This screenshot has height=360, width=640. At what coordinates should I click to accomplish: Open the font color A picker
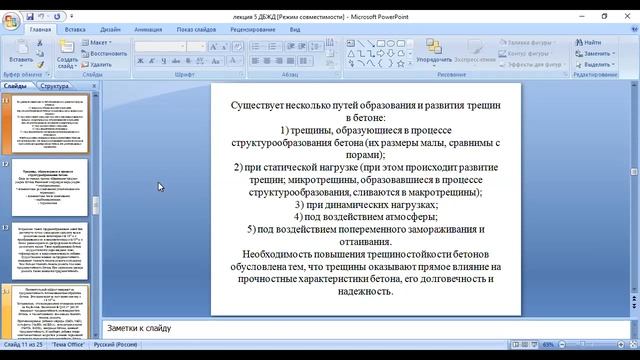coord(234,61)
